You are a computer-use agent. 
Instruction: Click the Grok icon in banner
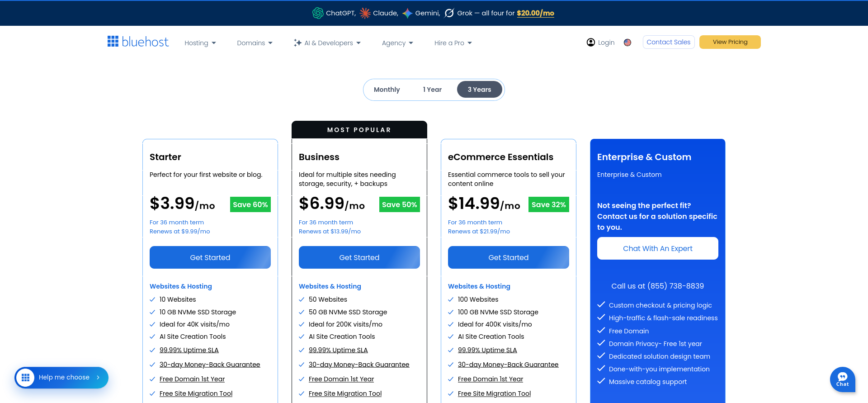(x=449, y=13)
